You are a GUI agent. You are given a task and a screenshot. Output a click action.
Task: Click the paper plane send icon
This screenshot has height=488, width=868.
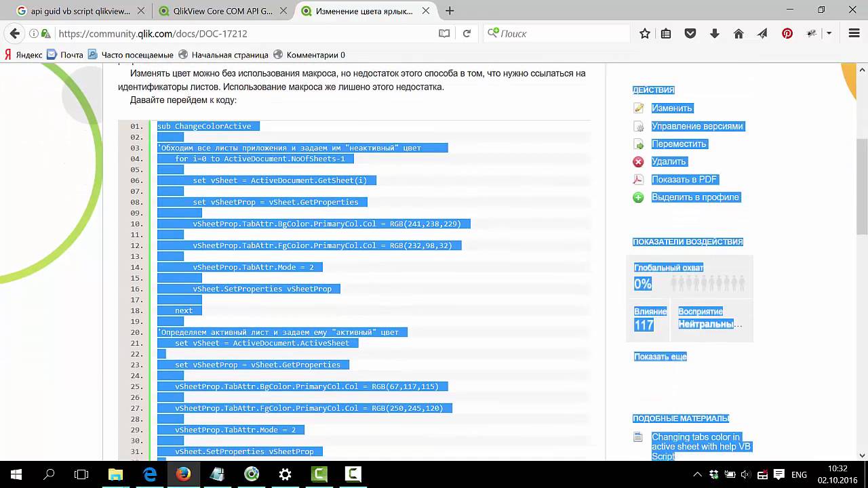point(763,33)
